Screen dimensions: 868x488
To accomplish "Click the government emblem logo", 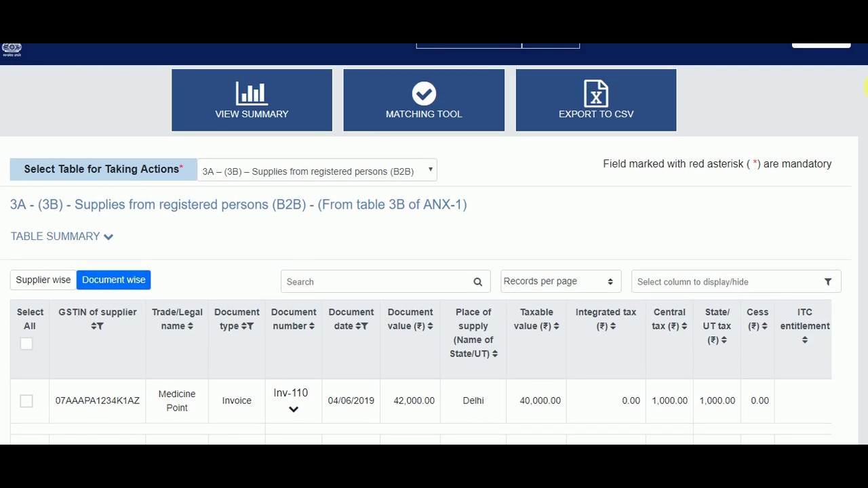I will click(x=12, y=49).
